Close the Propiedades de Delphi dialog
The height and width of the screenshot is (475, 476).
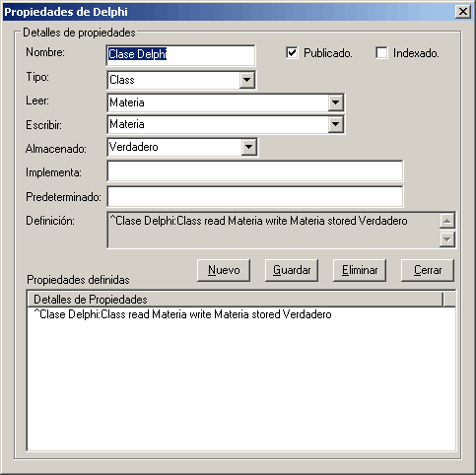(463, 12)
